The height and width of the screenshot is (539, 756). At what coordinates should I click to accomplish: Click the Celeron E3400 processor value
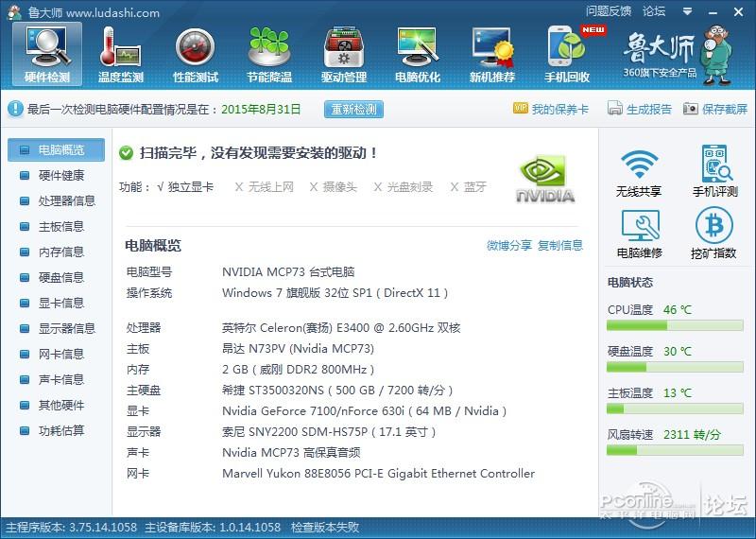coord(341,327)
